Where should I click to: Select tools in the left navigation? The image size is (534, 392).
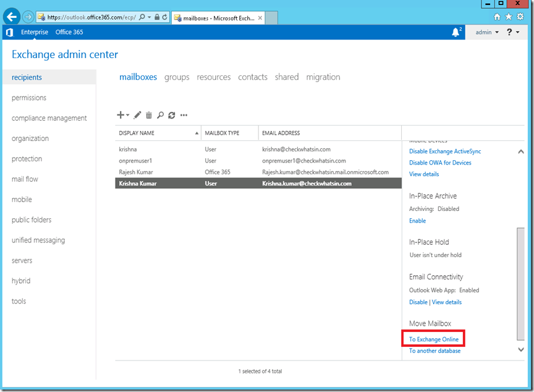click(19, 301)
